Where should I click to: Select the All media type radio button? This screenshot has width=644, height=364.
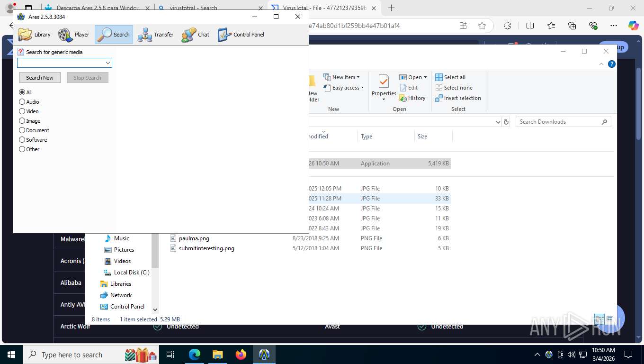pyautogui.click(x=22, y=92)
